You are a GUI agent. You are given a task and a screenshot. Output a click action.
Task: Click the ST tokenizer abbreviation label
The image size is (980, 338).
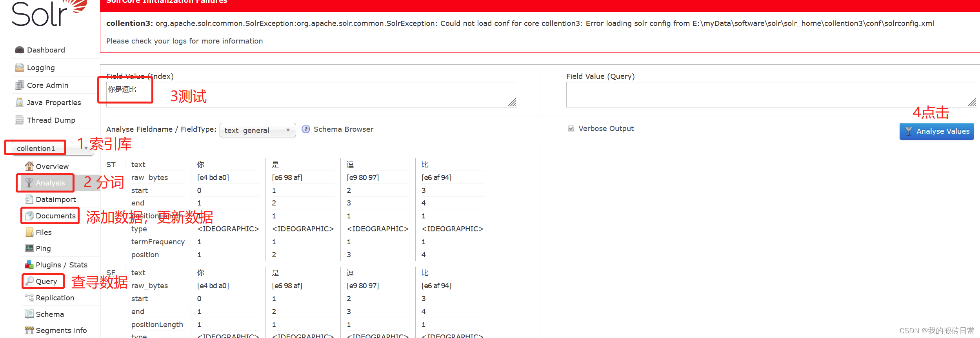(111, 164)
